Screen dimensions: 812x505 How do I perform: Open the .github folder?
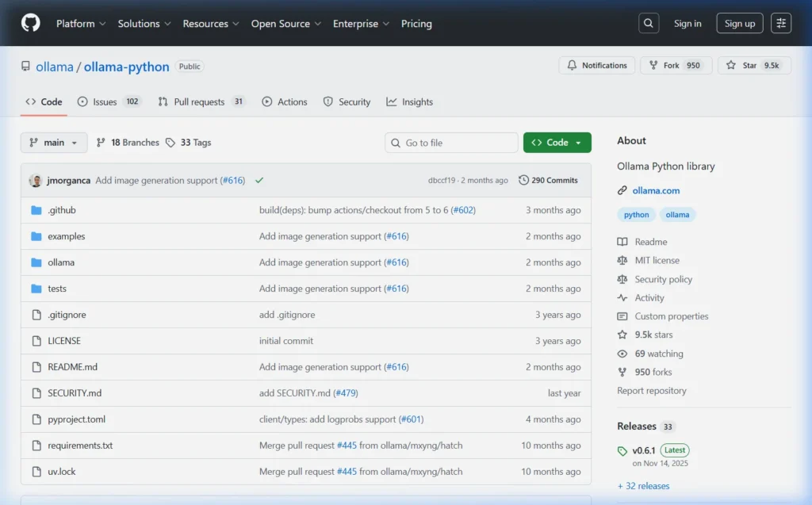pyautogui.click(x=61, y=210)
